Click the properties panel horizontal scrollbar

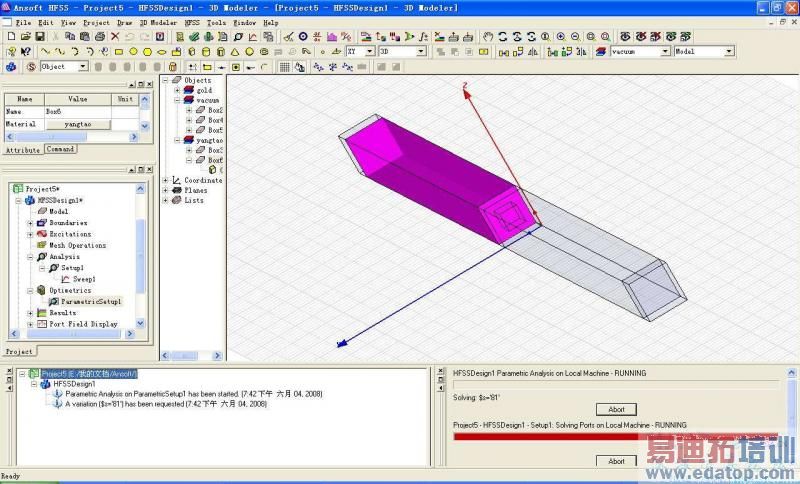pyautogui.click(x=71, y=137)
